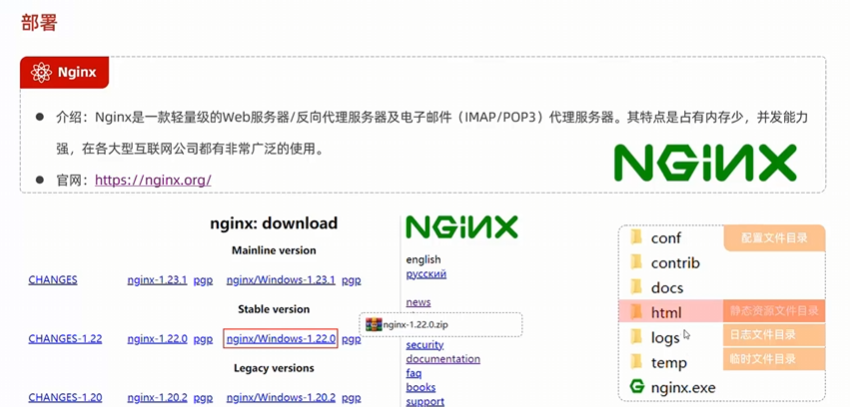Download nginx/Windows-1.23.1
Viewport: 850px width, 407px height.
281,280
